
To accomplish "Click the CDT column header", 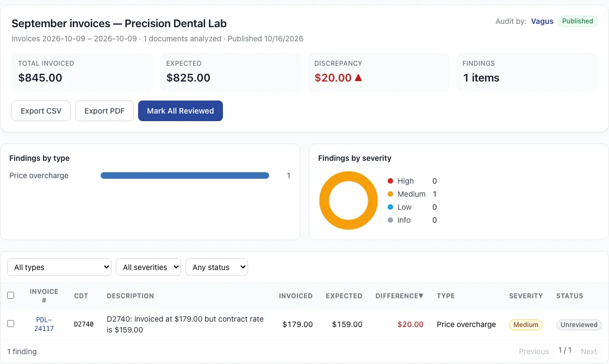I will point(81,296).
